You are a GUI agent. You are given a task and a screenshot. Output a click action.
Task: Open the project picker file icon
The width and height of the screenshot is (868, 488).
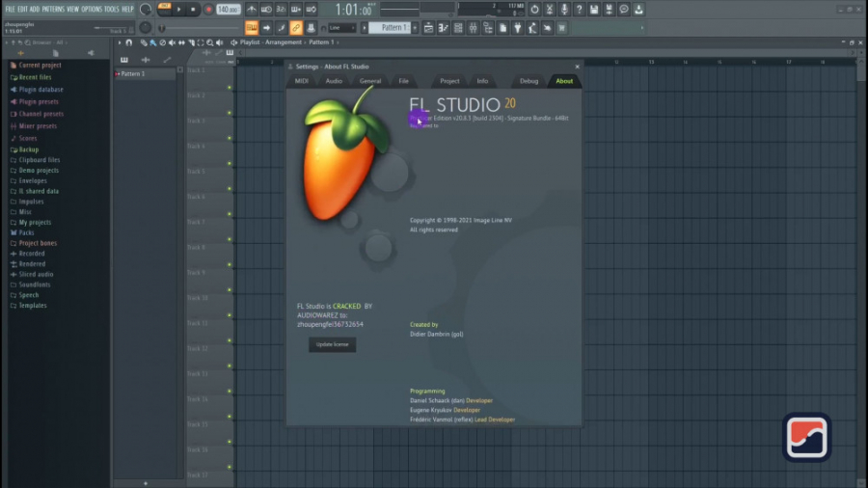click(x=502, y=28)
